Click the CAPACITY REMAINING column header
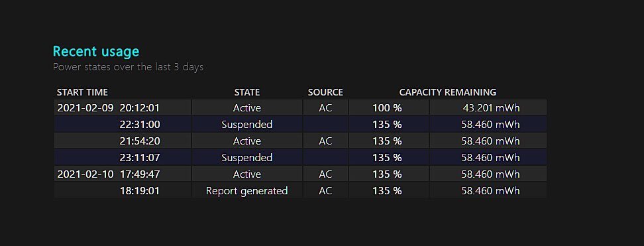This screenshot has width=644, height=246. click(x=448, y=92)
